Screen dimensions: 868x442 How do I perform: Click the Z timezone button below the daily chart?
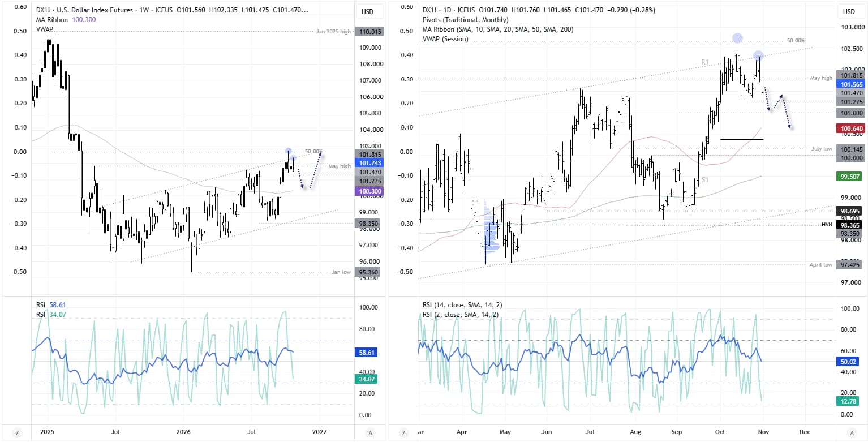(x=403, y=433)
